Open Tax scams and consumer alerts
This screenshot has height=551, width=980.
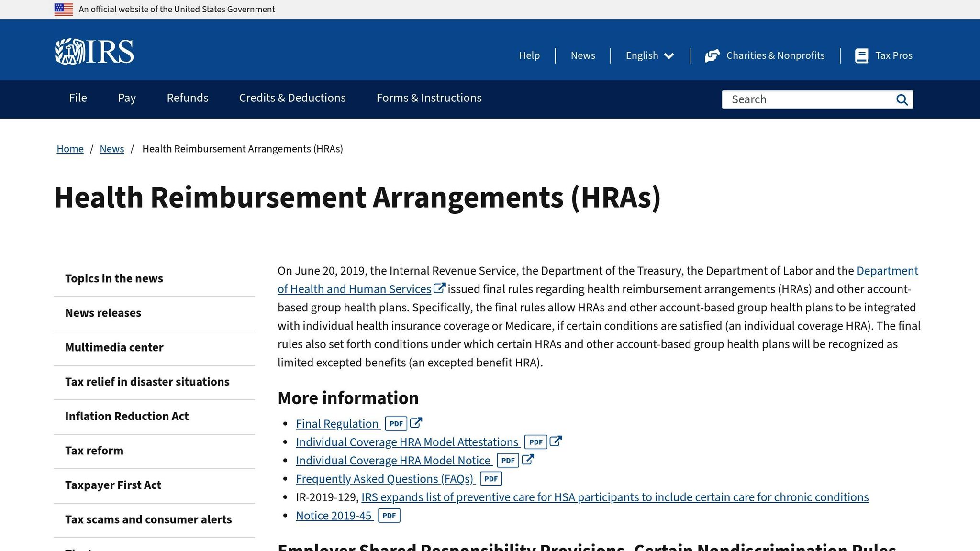coord(154,520)
